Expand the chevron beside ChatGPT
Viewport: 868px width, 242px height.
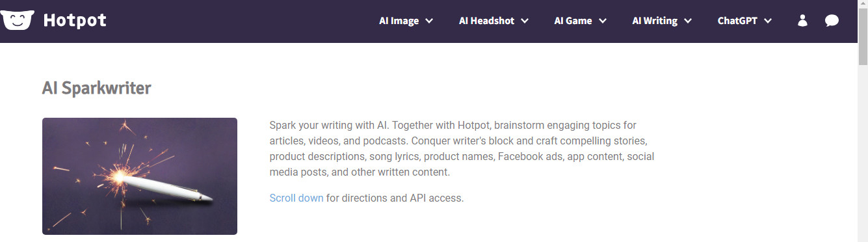point(768,21)
